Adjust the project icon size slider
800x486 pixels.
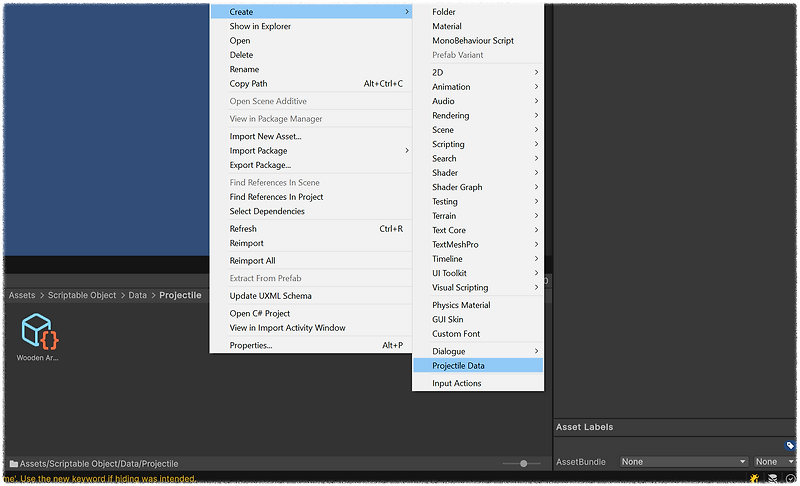click(x=523, y=464)
